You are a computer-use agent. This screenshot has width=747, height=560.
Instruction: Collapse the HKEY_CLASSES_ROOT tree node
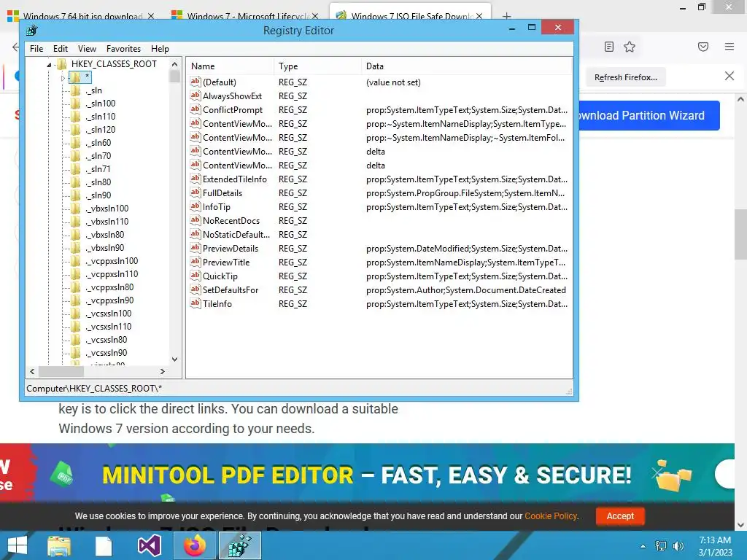point(49,64)
